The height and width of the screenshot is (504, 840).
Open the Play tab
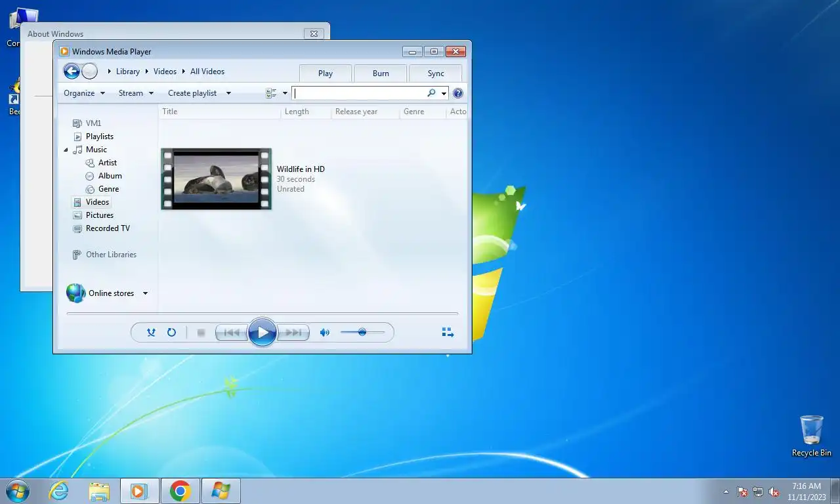[325, 73]
